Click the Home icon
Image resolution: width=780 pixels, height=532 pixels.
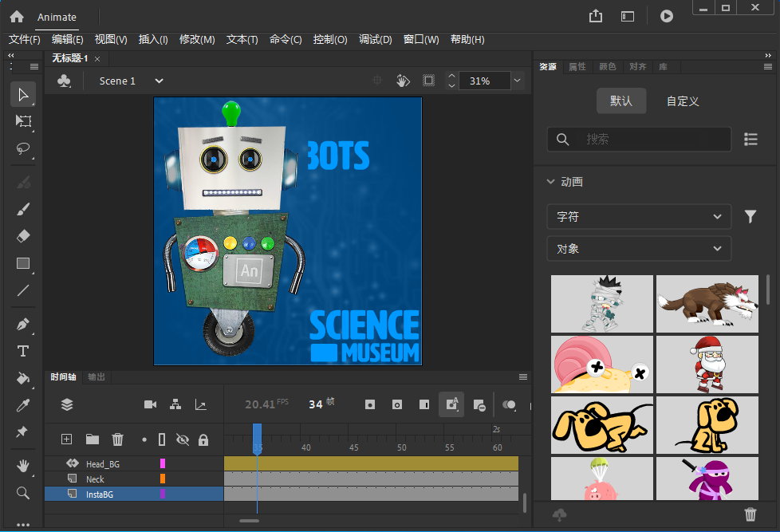pos(17,17)
